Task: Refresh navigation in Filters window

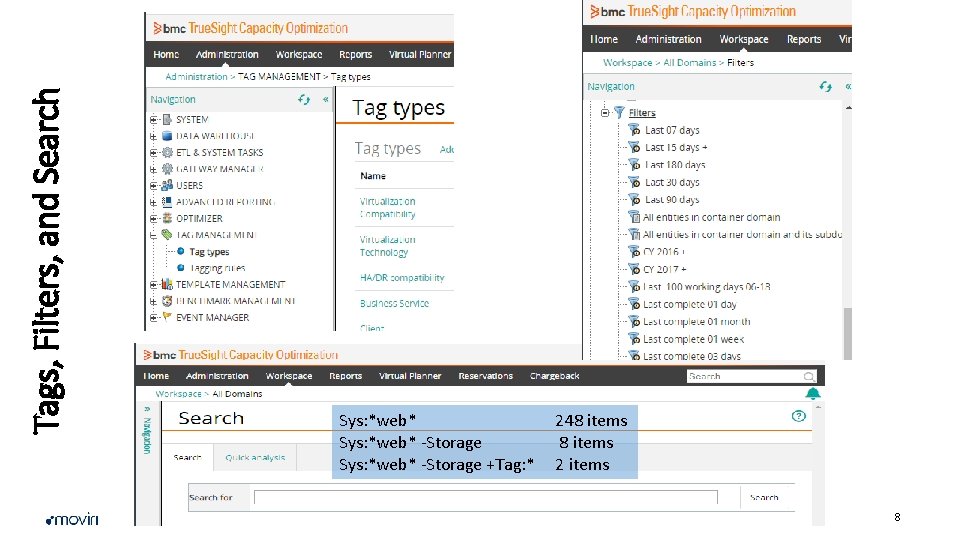Action: click(825, 86)
